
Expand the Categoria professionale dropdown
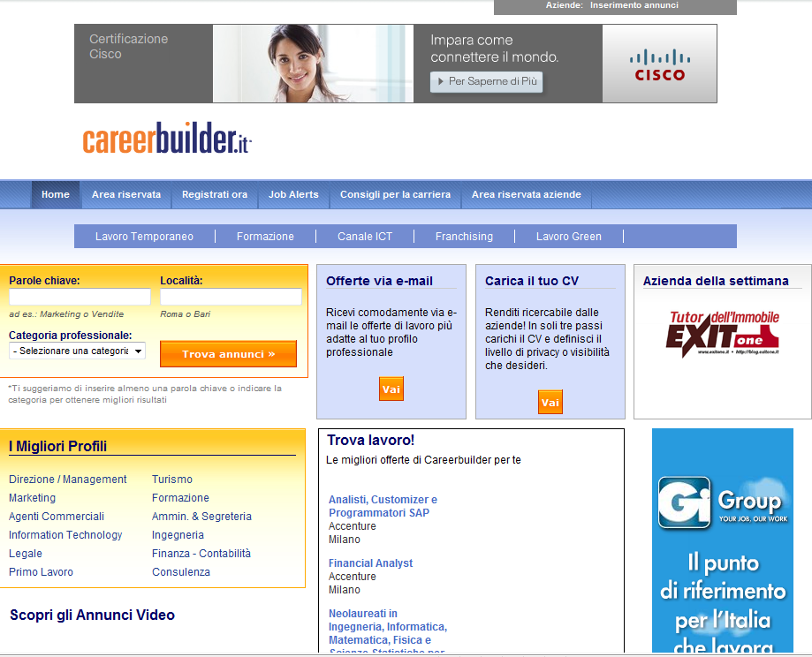(x=77, y=351)
